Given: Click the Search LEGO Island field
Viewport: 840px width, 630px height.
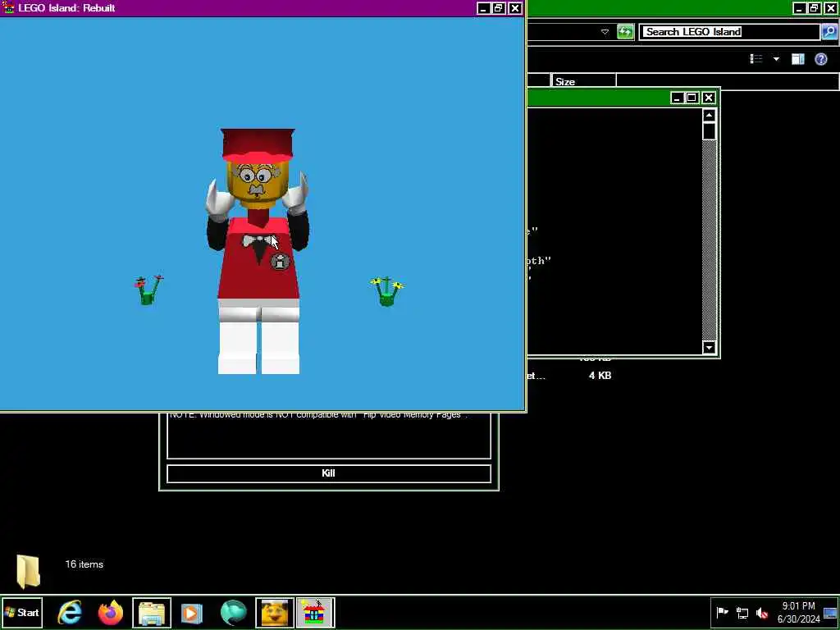Looking at the screenshot, I should click(x=728, y=32).
